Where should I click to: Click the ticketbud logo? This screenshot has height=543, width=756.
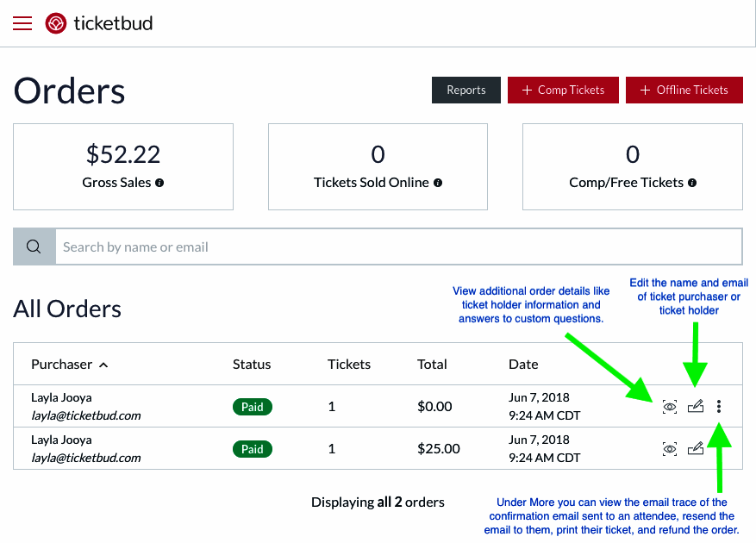(98, 23)
